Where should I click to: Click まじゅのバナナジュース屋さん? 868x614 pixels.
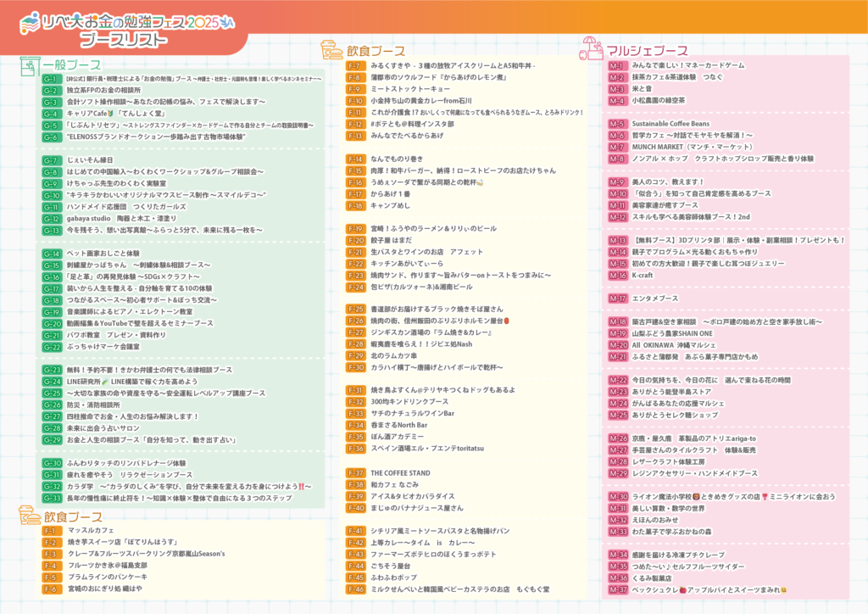(x=404, y=508)
